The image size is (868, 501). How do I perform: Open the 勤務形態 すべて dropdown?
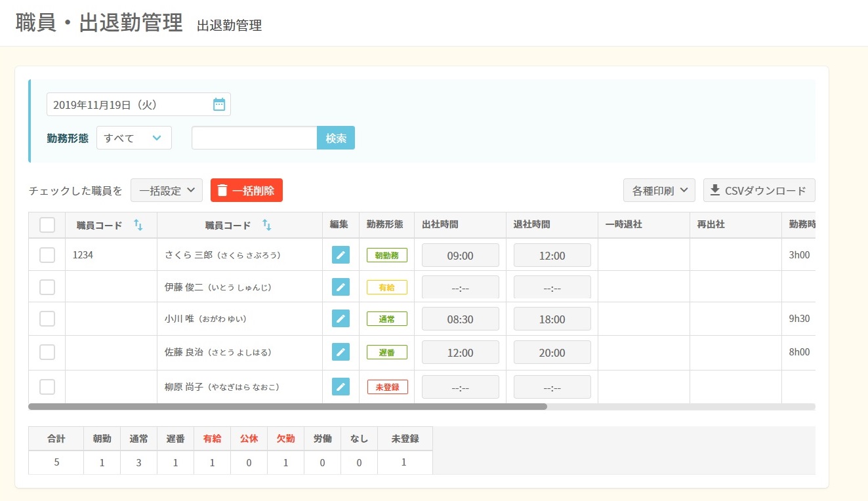(x=134, y=138)
